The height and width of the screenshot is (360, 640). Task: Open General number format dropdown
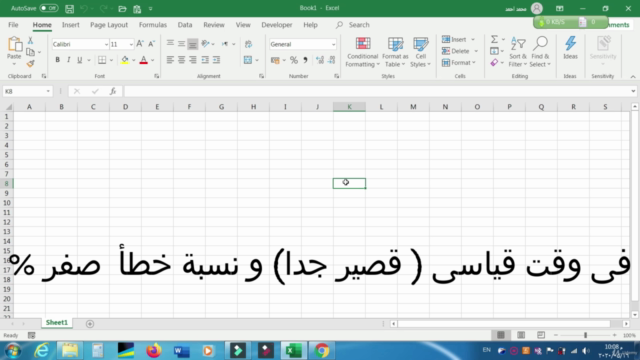[333, 44]
